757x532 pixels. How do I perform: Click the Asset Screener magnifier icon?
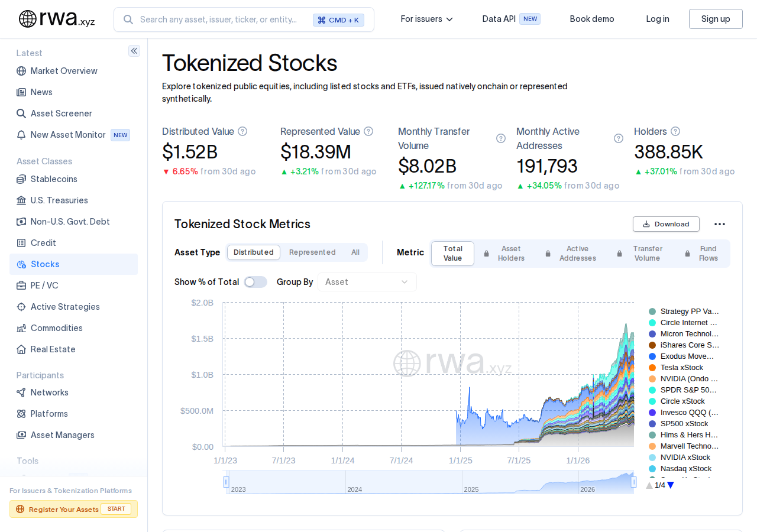[21, 113]
